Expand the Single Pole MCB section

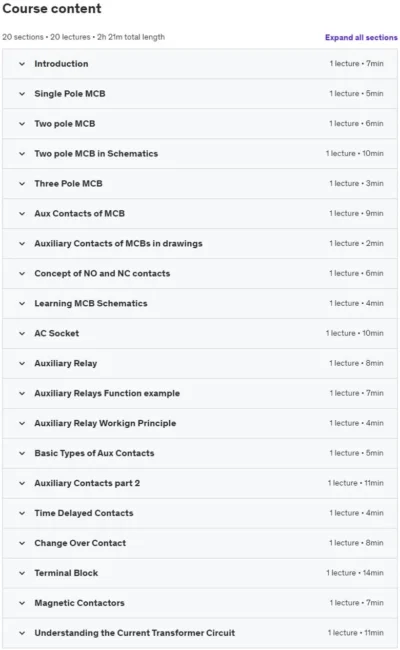(200, 94)
